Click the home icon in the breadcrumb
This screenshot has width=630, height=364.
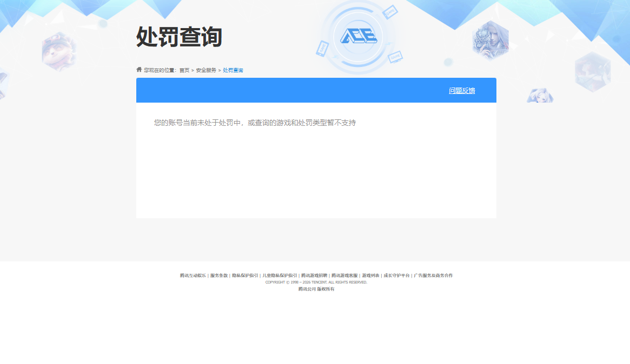click(138, 69)
